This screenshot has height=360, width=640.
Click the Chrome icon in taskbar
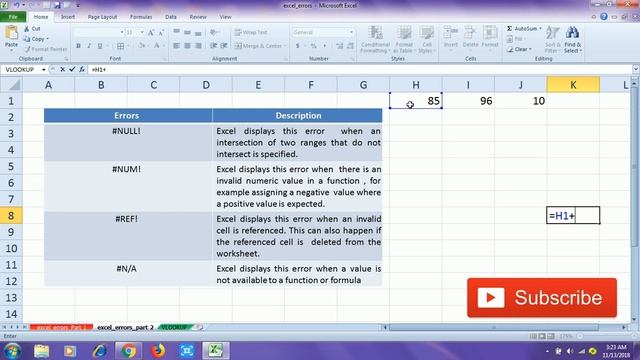tap(128, 351)
